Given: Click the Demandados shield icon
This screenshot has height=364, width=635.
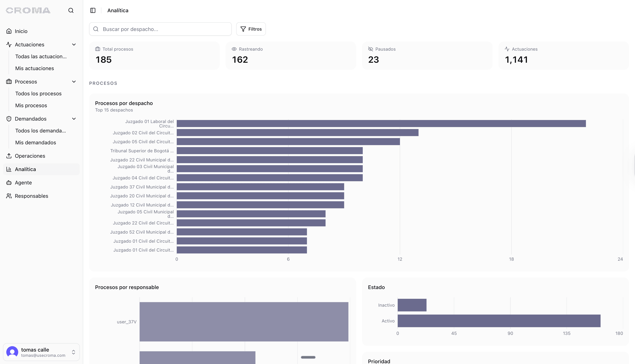Looking at the screenshot, I should pos(9,119).
